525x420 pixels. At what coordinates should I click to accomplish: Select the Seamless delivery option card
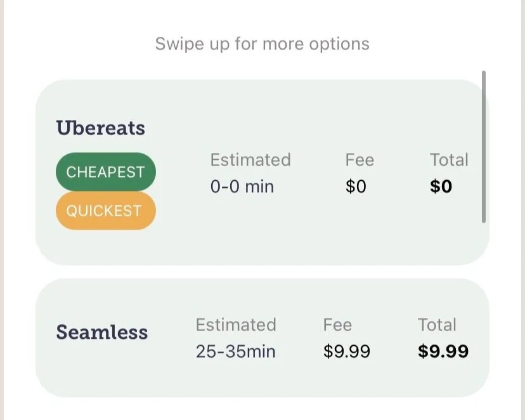point(262,338)
